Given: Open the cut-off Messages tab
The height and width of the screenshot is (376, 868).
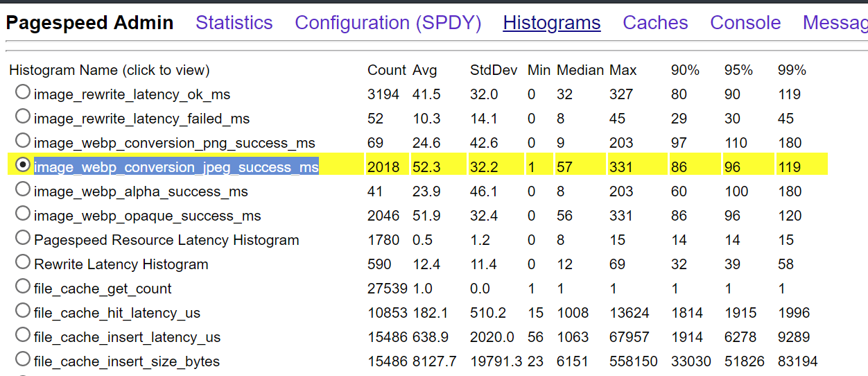Looking at the screenshot, I should pos(835,23).
